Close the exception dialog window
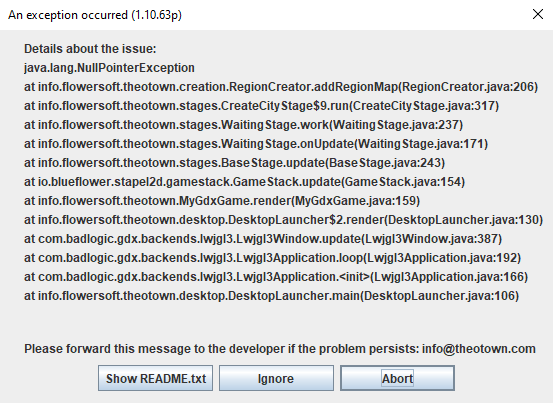 [537, 14]
